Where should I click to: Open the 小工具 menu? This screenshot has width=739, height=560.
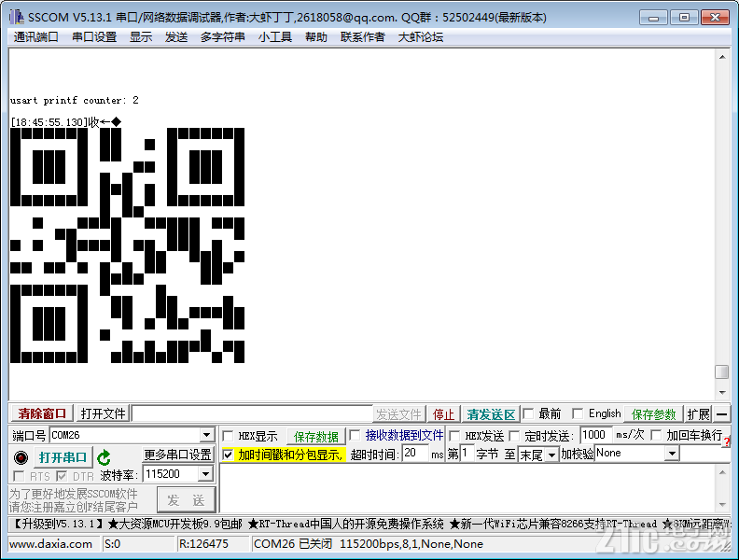click(x=274, y=36)
